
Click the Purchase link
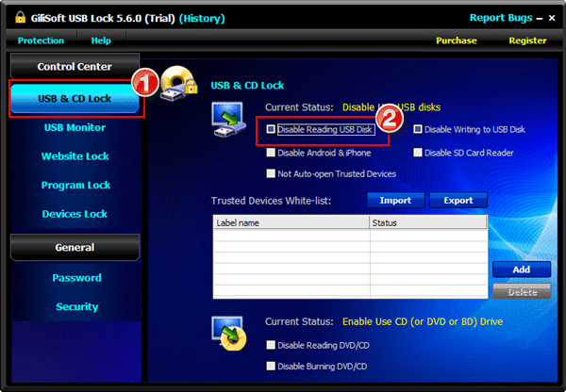[457, 41]
